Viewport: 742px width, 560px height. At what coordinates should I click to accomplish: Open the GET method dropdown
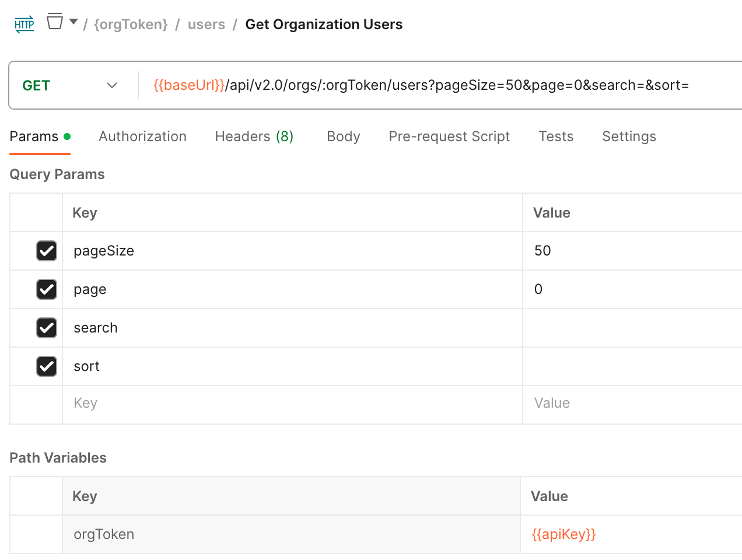(70, 86)
